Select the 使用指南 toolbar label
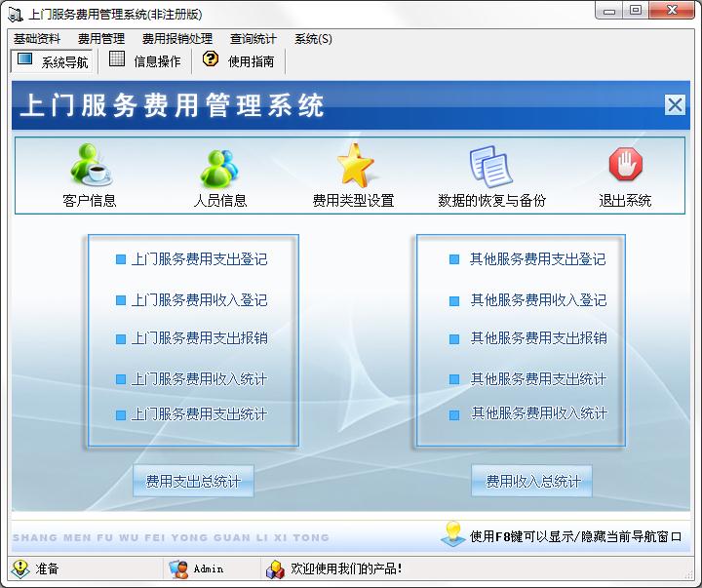This screenshot has width=702, height=588. pyautogui.click(x=251, y=61)
